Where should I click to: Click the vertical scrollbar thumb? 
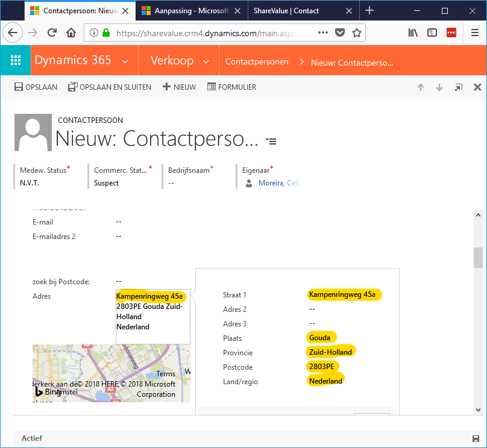coord(478,258)
